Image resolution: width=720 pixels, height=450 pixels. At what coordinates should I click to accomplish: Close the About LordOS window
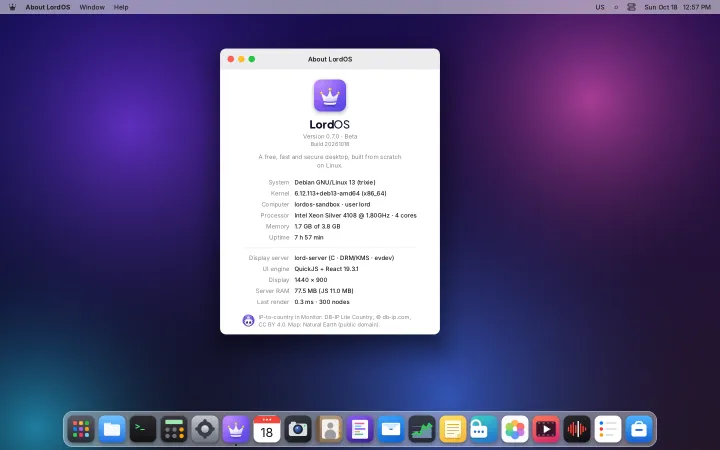tap(231, 59)
